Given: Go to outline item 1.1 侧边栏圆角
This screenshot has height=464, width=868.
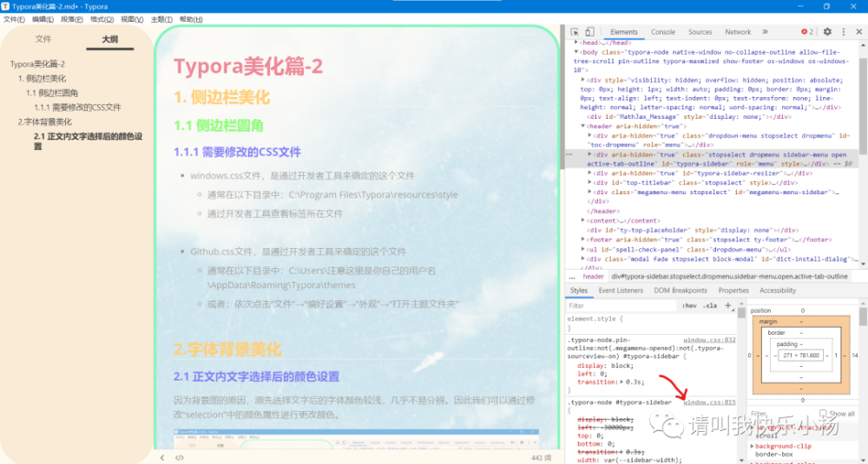Looking at the screenshot, I should (x=52, y=93).
